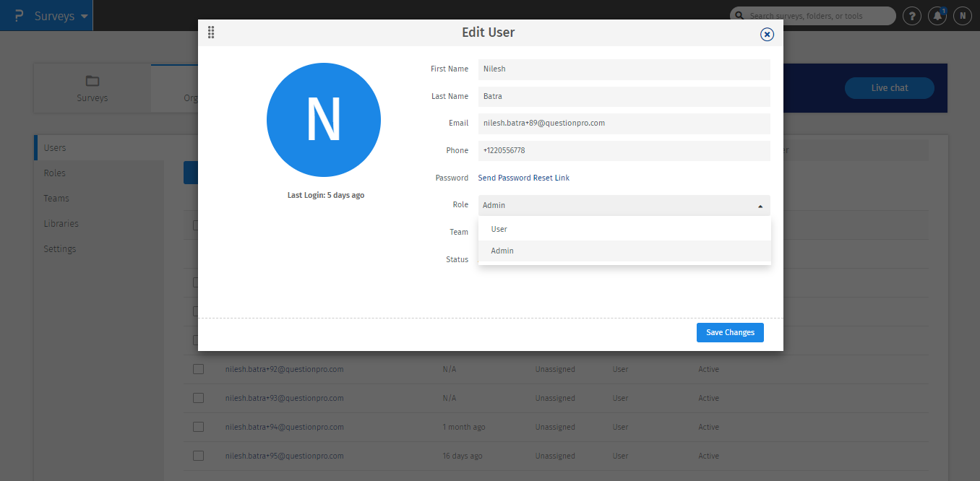Click the search magnifier icon

[739, 16]
